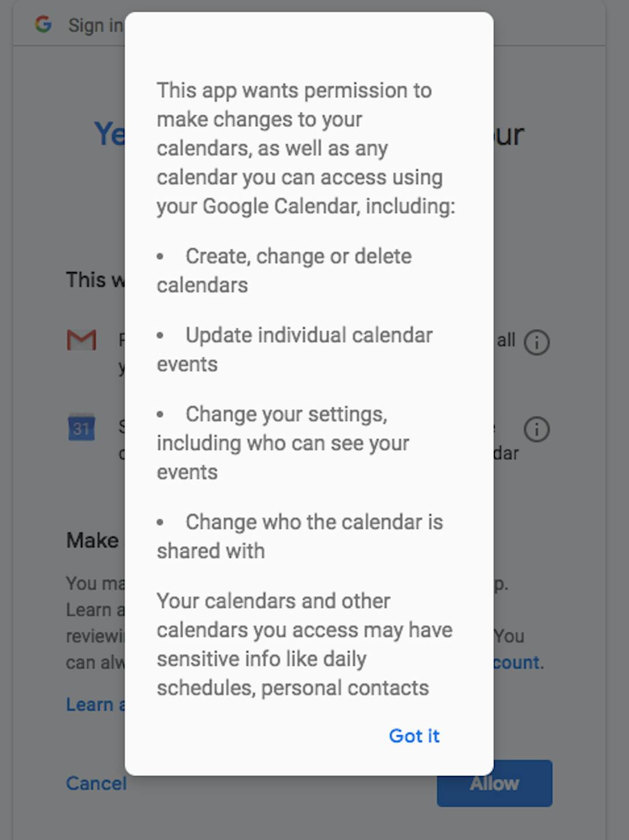Click the blue Allow button
The image size is (629, 840).
tap(494, 783)
